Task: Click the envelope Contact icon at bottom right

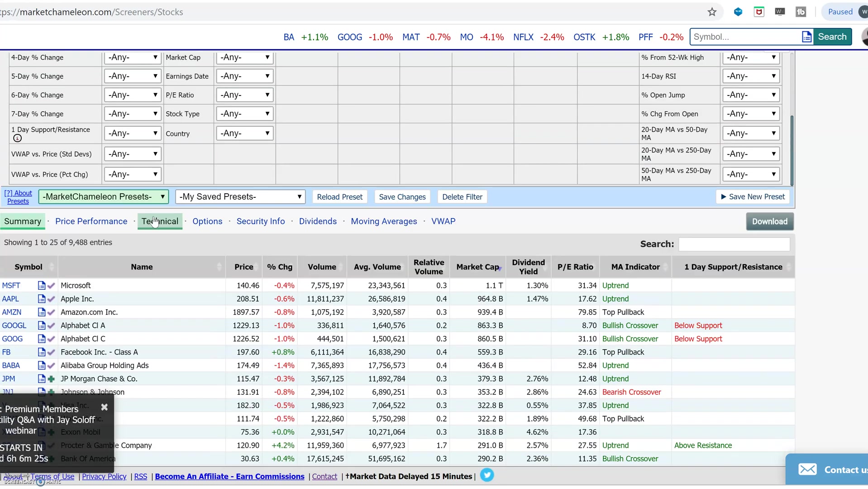Action: tap(808, 470)
